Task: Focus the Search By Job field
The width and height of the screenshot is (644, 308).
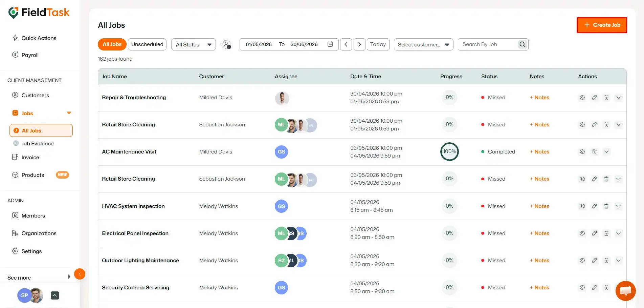Action: click(x=489, y=44)
